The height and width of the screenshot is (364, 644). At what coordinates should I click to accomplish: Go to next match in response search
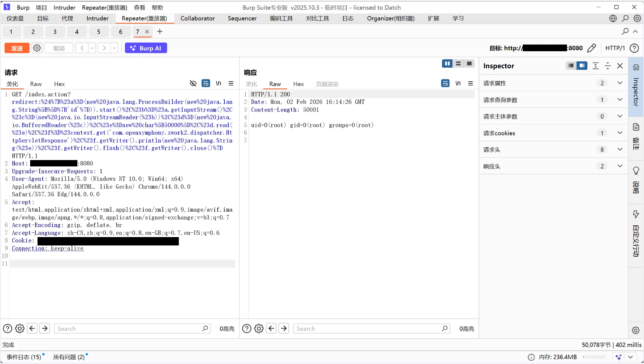click(x=284, y=329)
